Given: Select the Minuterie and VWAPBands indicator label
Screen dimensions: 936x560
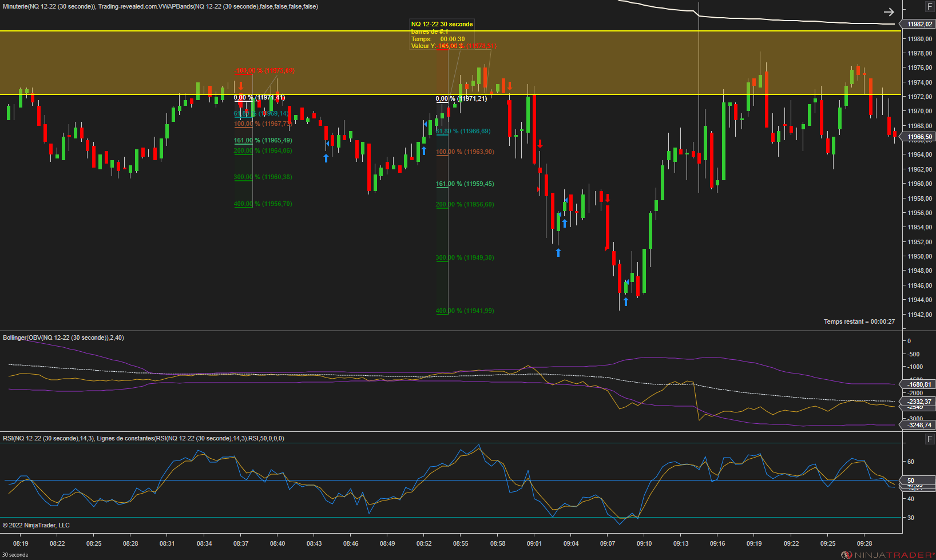Looking at the screenshot, I should pyautogui.click(x=160, y=6).
